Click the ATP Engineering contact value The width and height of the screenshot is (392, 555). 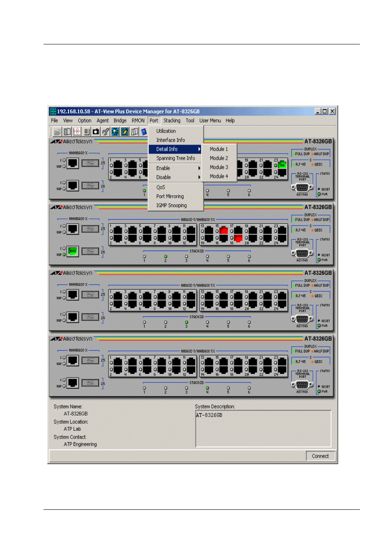point(80,444)
